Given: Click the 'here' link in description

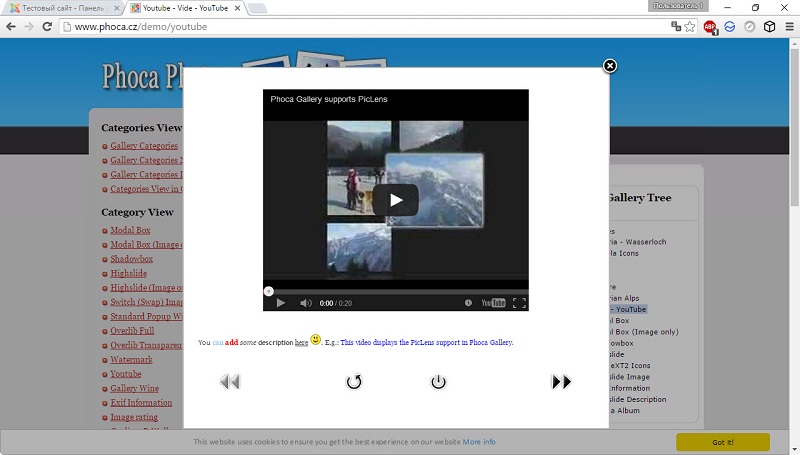Looking at the screenshot, I should (302, 342).
